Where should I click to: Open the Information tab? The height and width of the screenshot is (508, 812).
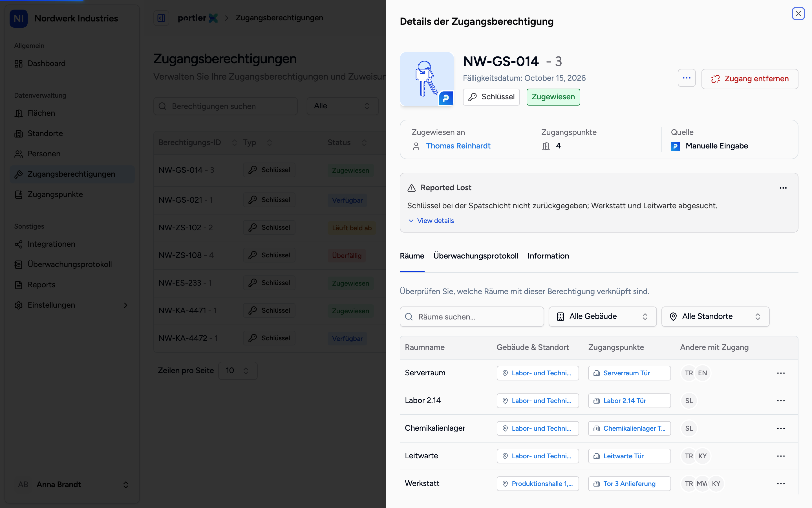(x=548, y=256)
